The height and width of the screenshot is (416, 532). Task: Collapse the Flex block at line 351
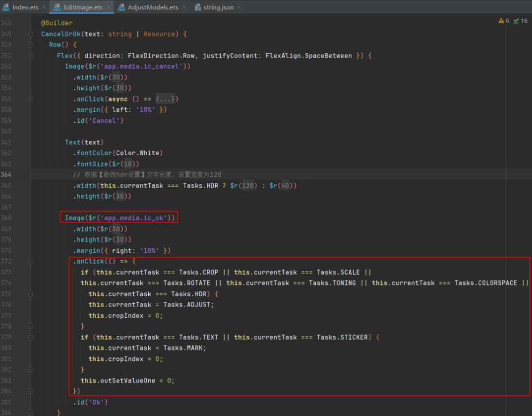click(31, 56)
